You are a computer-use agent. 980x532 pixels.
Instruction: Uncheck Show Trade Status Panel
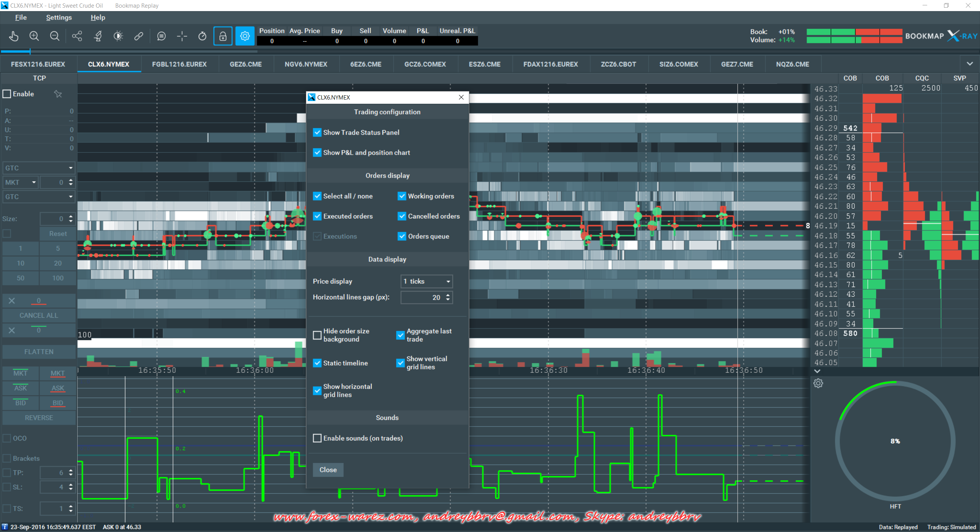coord(317,132)
